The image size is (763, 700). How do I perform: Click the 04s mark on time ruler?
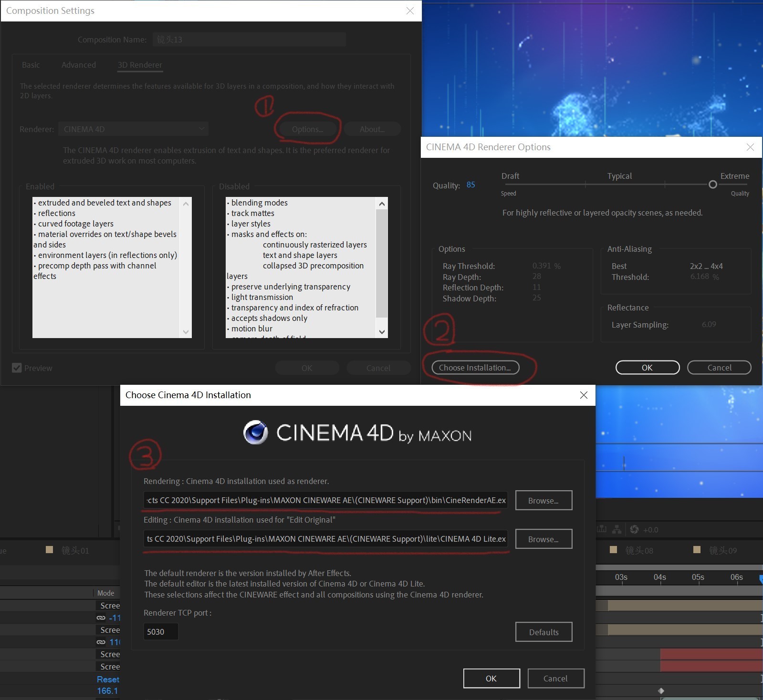click(x=659, y=577)
